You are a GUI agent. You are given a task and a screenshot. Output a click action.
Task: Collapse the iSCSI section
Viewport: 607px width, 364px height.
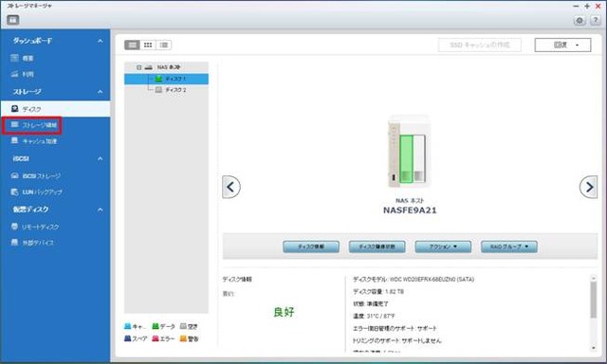(x=101, y=158)
